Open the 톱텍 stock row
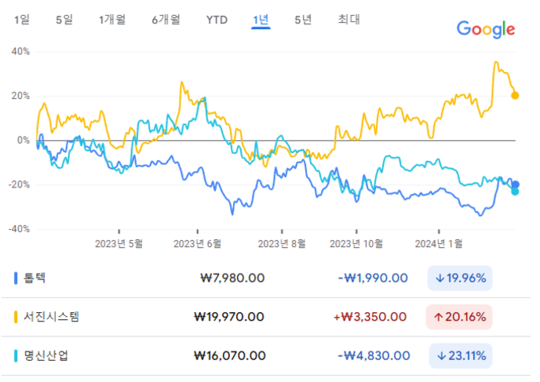 pyautogui.click(x=266, y=278)
